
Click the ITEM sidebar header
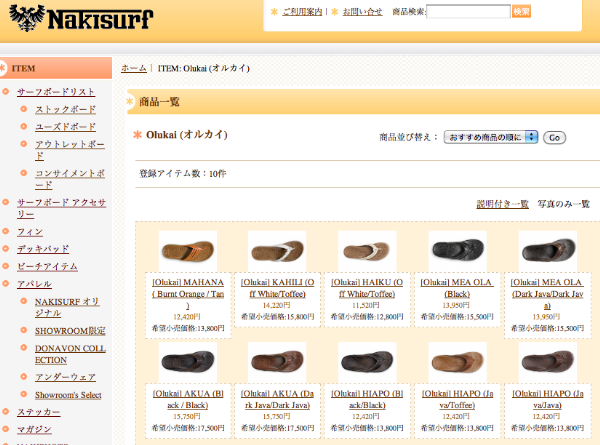pos(56,68)
